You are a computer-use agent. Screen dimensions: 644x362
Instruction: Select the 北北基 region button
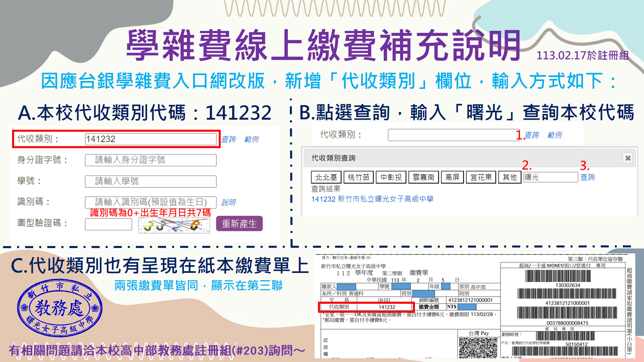click(326, 177)
